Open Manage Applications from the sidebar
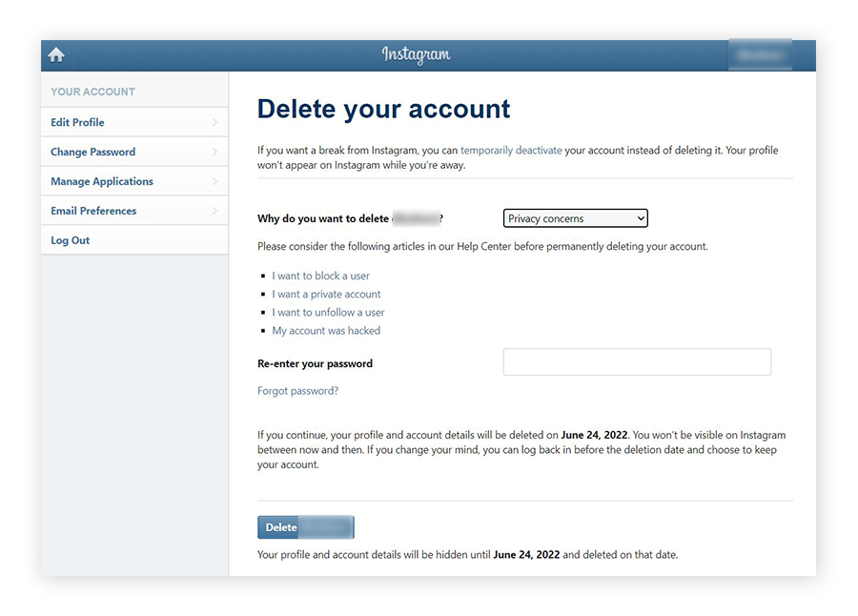Image resolution: width=858 pixels, height=616 pixels. coord(101,181)
